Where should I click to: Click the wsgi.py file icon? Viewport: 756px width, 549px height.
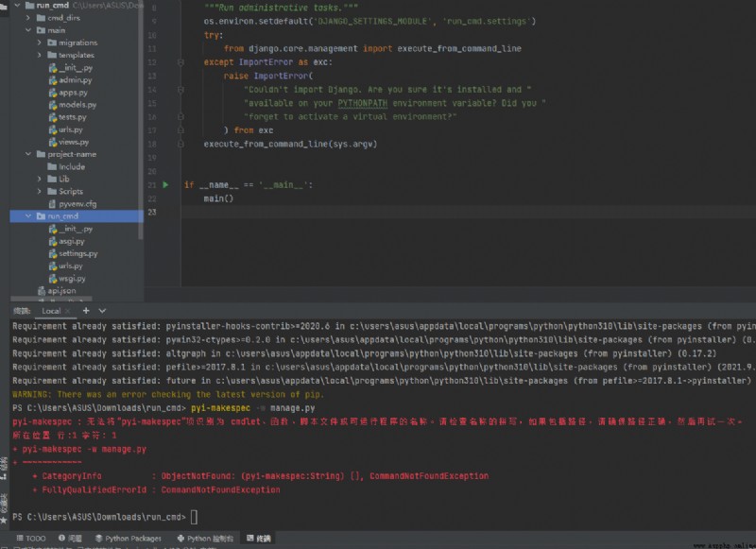[53, 279]
